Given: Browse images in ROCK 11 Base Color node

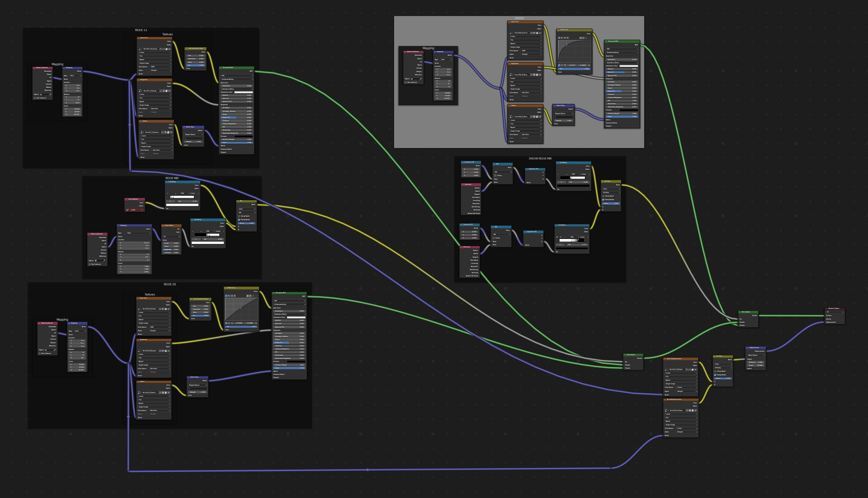Looking at the screenshot, I should [x=140, y=49].
